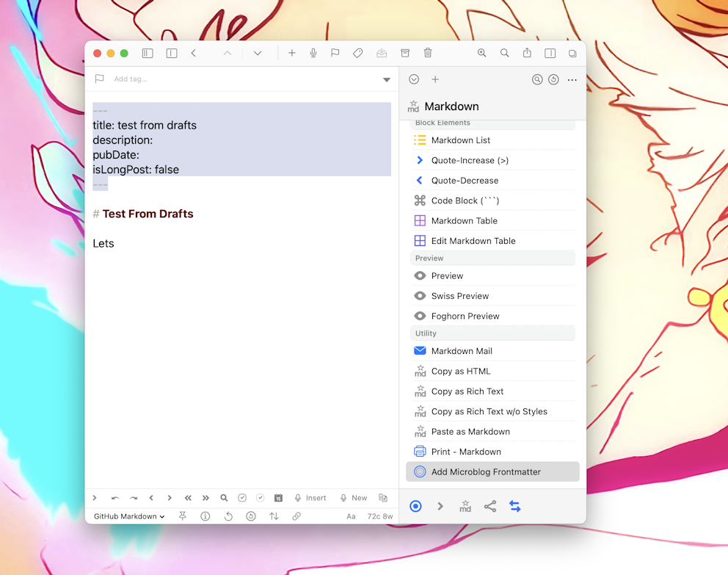Expand the tag dropdown triangle
Screen dimensions: 728x575
386,80
